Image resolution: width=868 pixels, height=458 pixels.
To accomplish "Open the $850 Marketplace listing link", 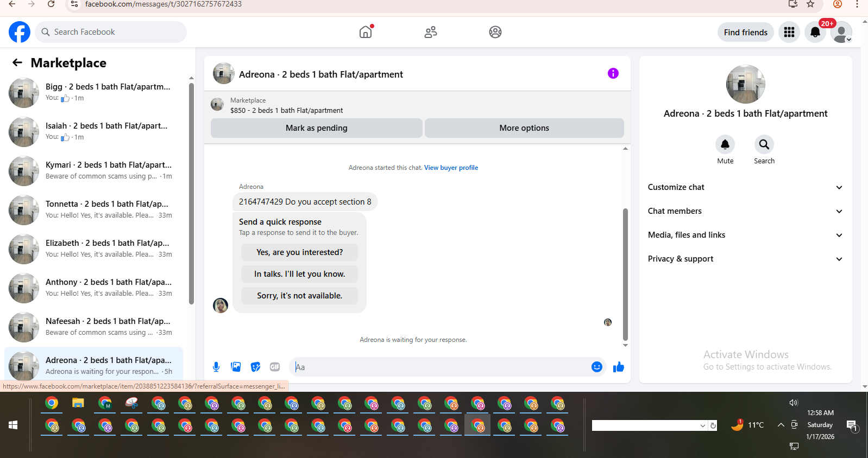I will click(286, 110).
